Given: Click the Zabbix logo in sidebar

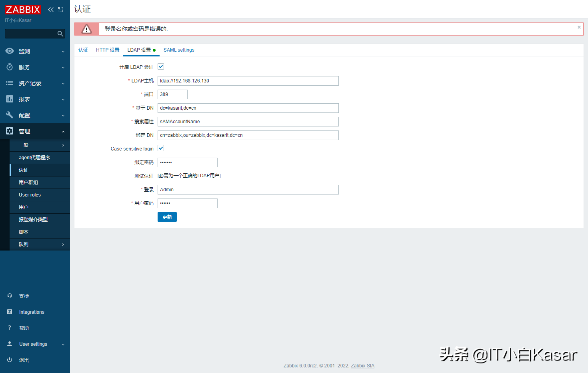Looking at the screenshot, I should (x=23, y=10).
